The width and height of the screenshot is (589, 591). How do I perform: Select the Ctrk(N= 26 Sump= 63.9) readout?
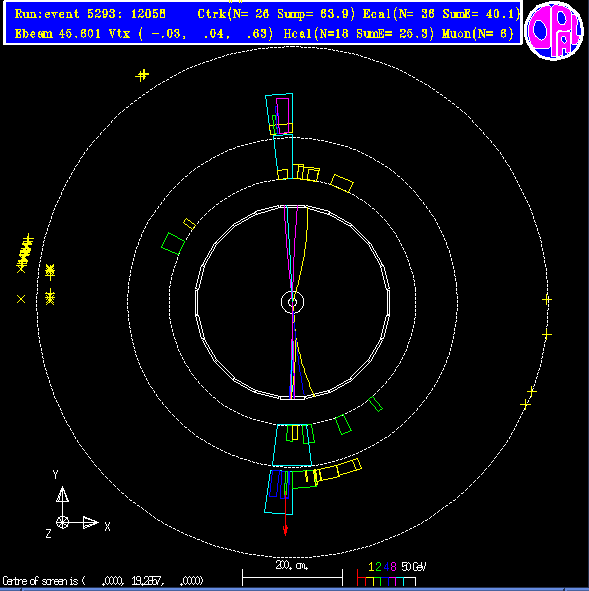276,14
